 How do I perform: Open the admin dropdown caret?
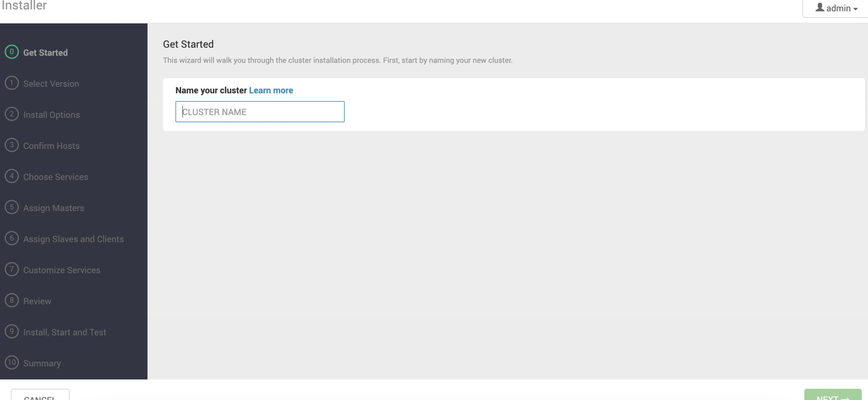click(x=856, y=9)
